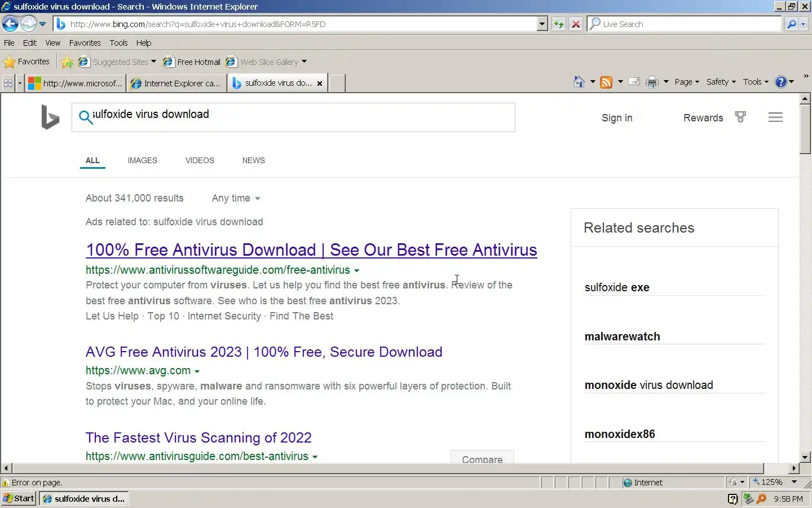Click the RSS feeds icon
The height and width of the screenshot is (508, 812).
pos(606,82)
